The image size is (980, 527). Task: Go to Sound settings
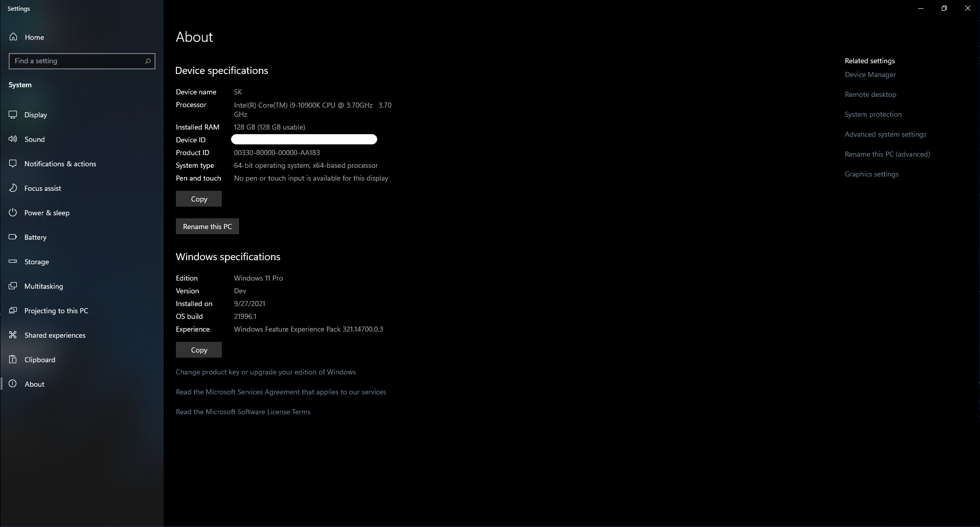click(82, 139)
